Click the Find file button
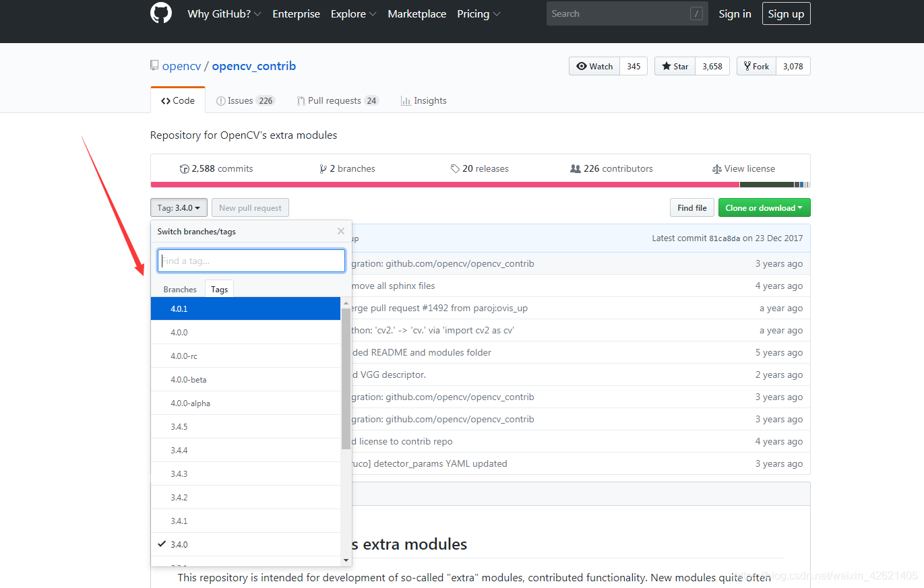Viewport: 924px width, 588px height. tap(692, 207)
